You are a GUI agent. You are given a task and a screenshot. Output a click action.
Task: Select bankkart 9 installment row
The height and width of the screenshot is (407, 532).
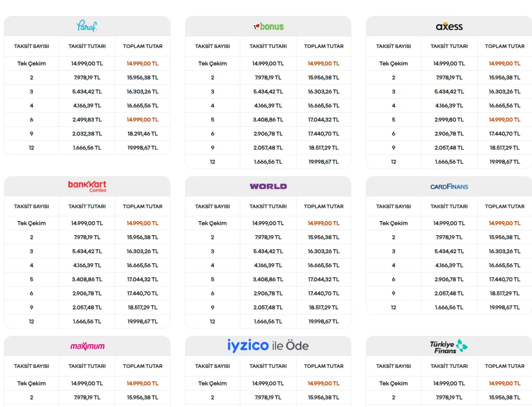coord(87,307)
